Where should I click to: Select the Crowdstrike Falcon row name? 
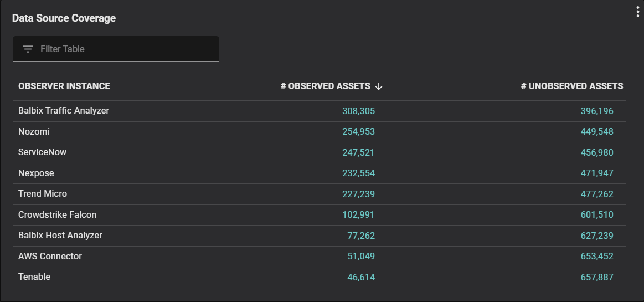(58, 215)
